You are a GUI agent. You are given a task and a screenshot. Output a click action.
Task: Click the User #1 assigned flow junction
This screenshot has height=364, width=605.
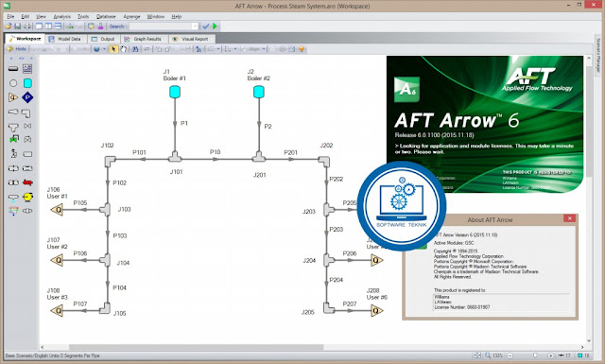[x=57, y=210]
